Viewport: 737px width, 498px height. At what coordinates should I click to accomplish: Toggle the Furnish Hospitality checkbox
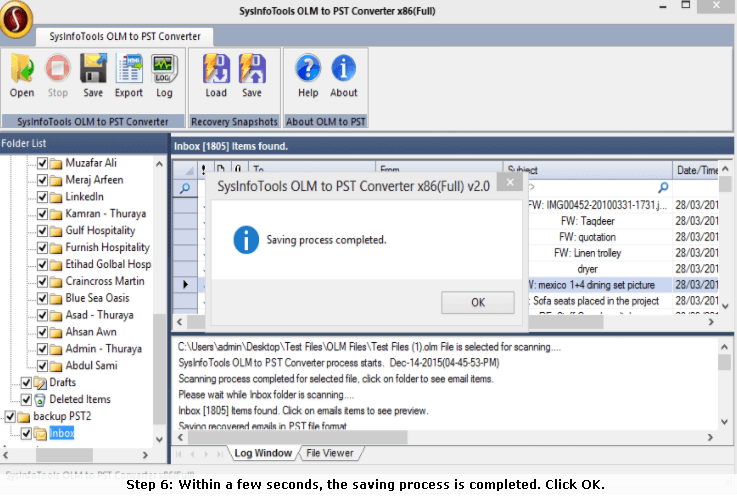click(x=42, y=248)
